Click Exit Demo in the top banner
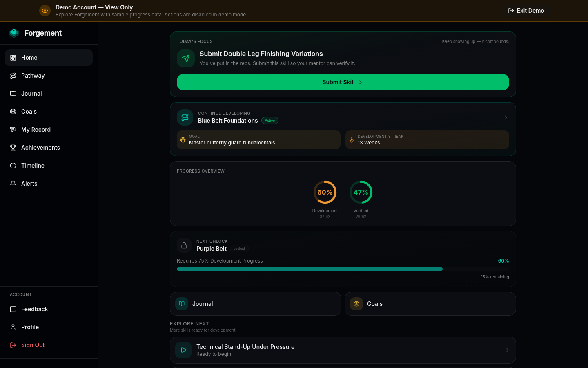The width and height of the screenshot is (588, 368). tap(526, 11)
